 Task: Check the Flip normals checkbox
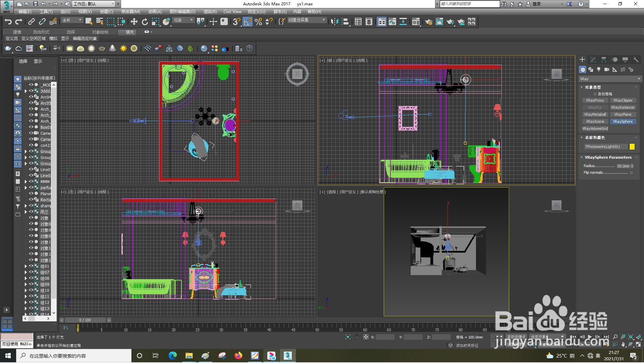[x=631, y=173]
